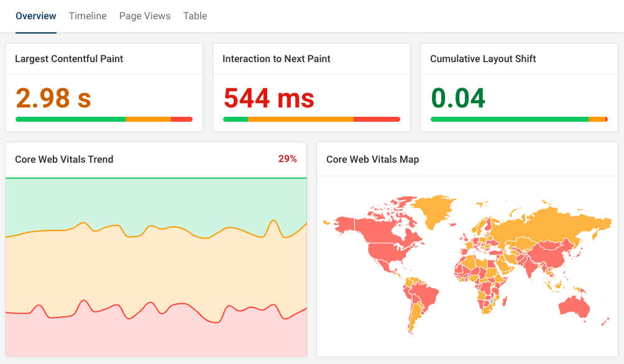
Task: Click the 29% trend score
Action: tap(287, 159)
